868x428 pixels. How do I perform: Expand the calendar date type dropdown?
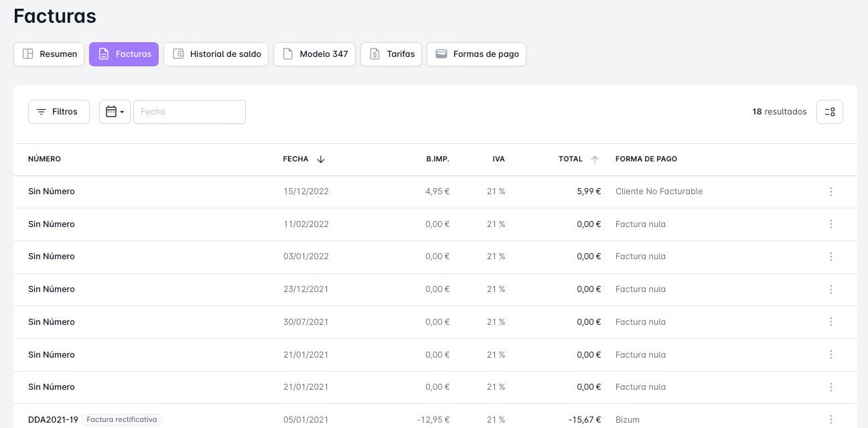pos(115,112)
